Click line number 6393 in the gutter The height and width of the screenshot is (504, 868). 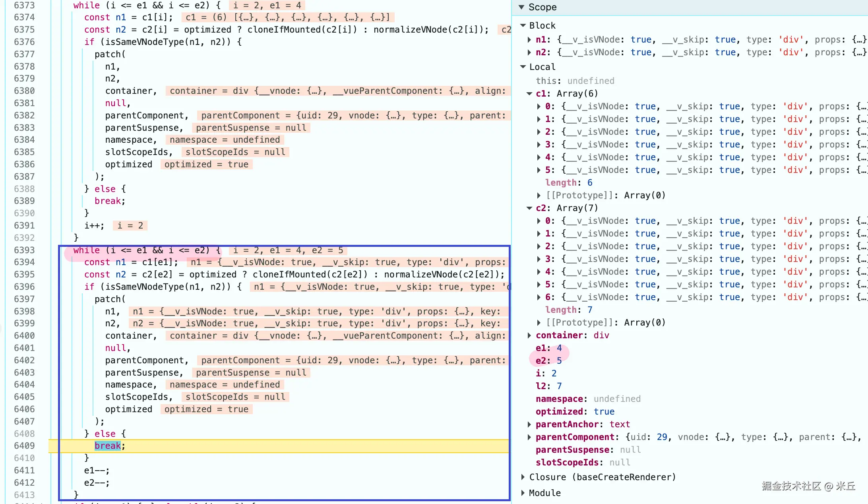24,250
